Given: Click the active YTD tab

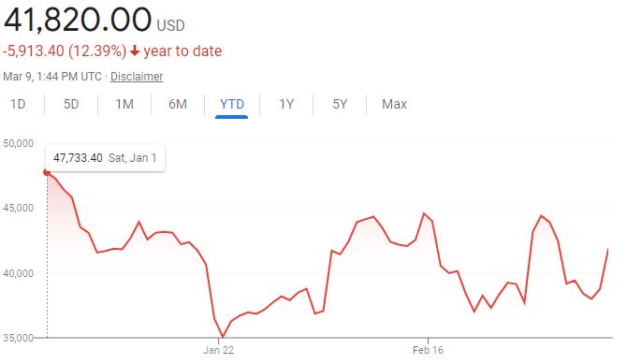Looking at the screenshot, I should point(232,105).
